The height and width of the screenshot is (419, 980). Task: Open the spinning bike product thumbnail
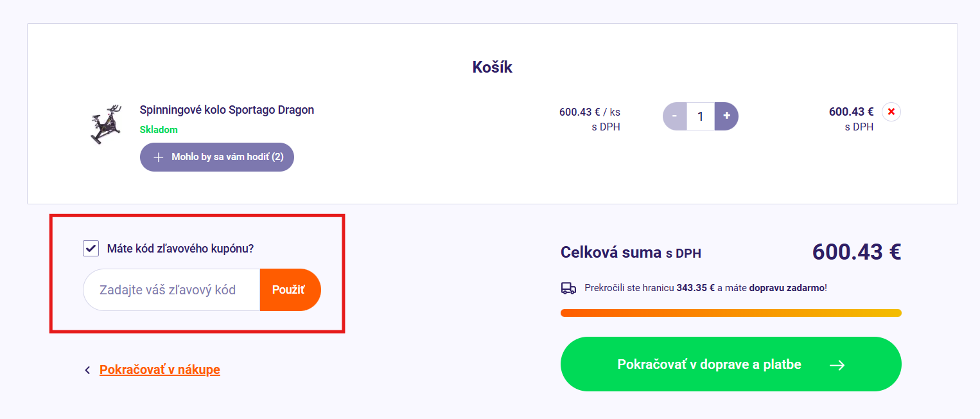(x=105, y=124)
